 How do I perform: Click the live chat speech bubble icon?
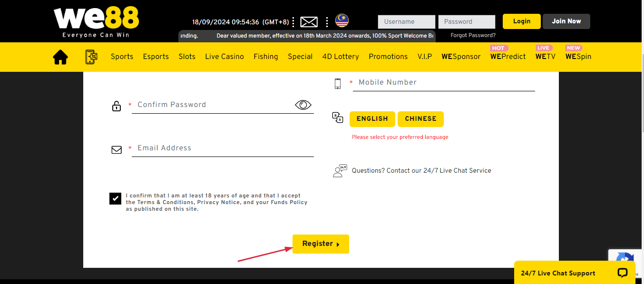point(622,273)
